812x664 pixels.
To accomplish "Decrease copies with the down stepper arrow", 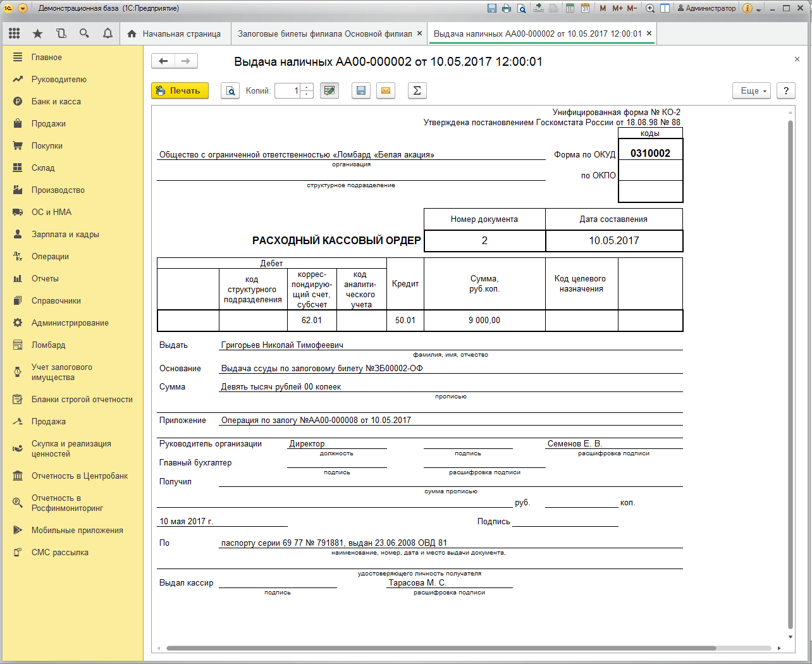I will (x=307, y=95).
